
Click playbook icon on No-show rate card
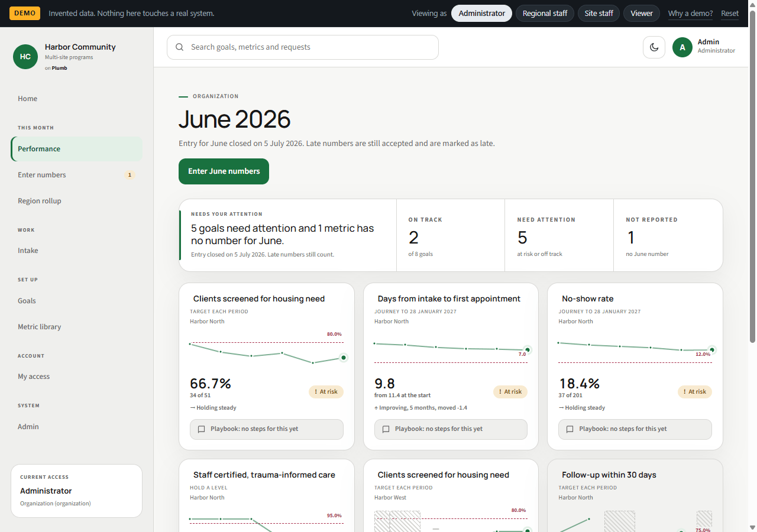point(570,429)
